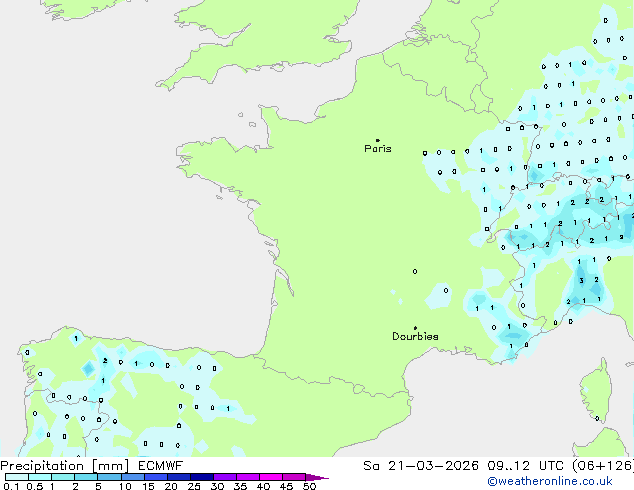Click the ECMWF model label

[x=156, y=466]
